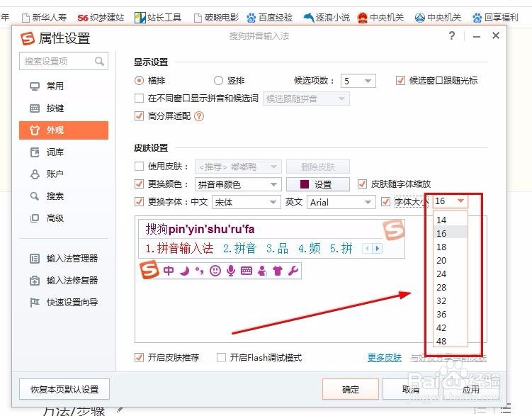Screen dimensions: 532x416
Task: Click the help question mark in title bar
Action: pos(451,35)
